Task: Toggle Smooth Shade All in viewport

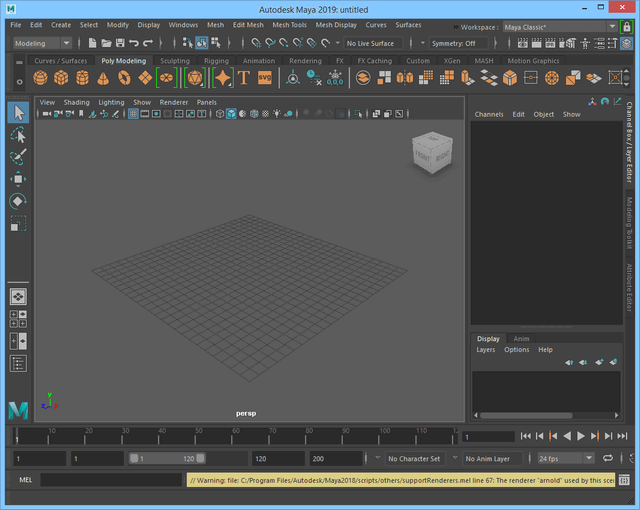Action: coord(232,114)
